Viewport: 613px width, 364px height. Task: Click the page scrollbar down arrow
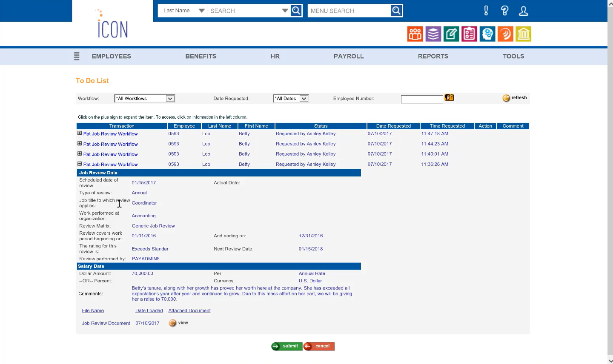610,361
